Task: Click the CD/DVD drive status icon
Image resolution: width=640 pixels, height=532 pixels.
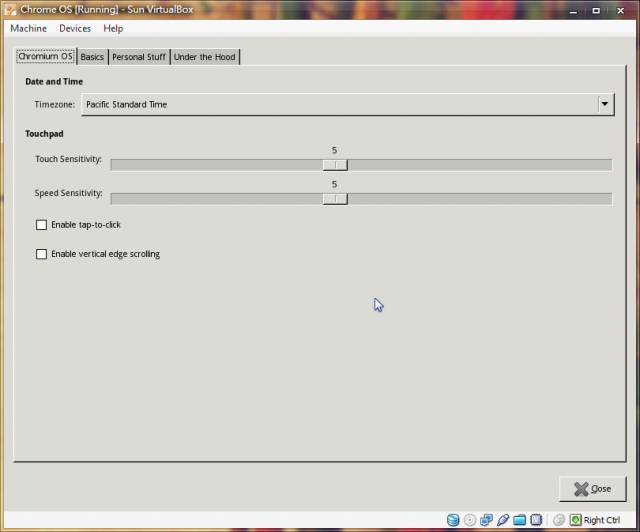Action: [x=470, y=520]
